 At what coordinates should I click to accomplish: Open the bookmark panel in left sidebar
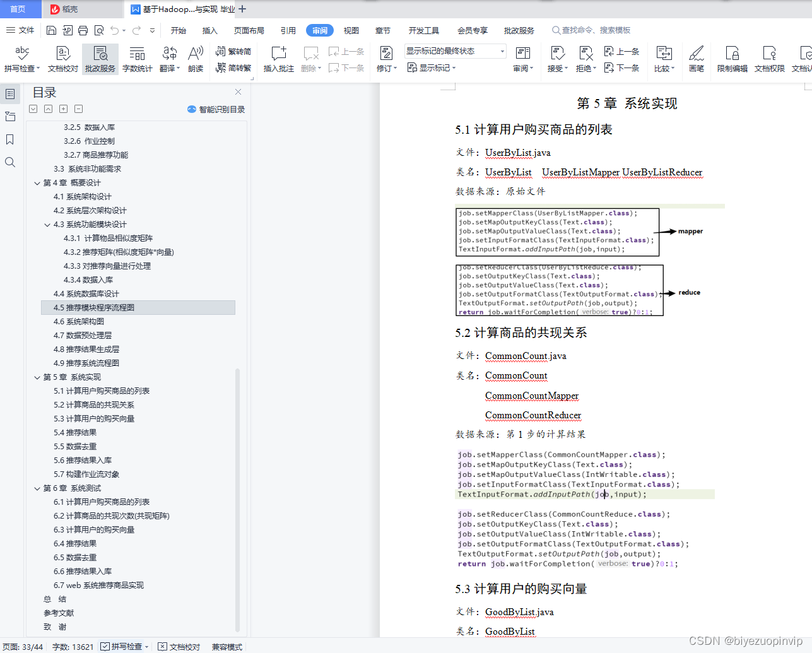(9, 139)
